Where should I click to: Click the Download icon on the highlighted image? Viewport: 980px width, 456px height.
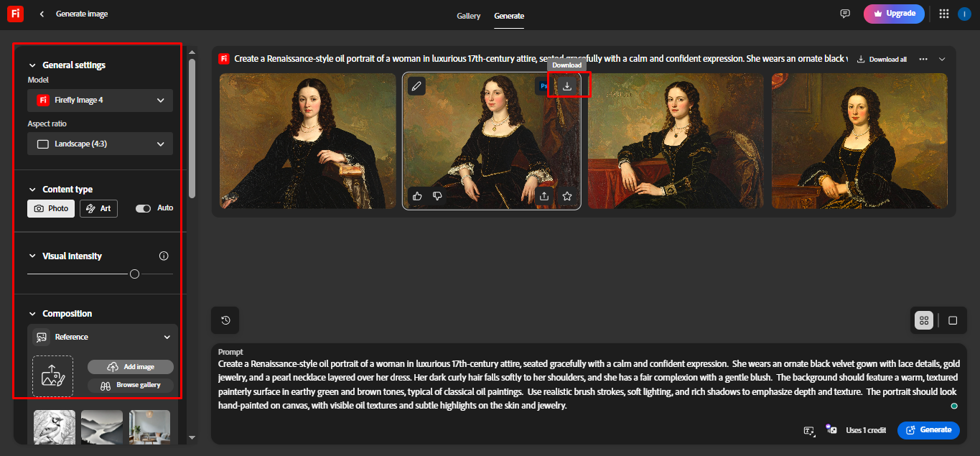(568, 85)
